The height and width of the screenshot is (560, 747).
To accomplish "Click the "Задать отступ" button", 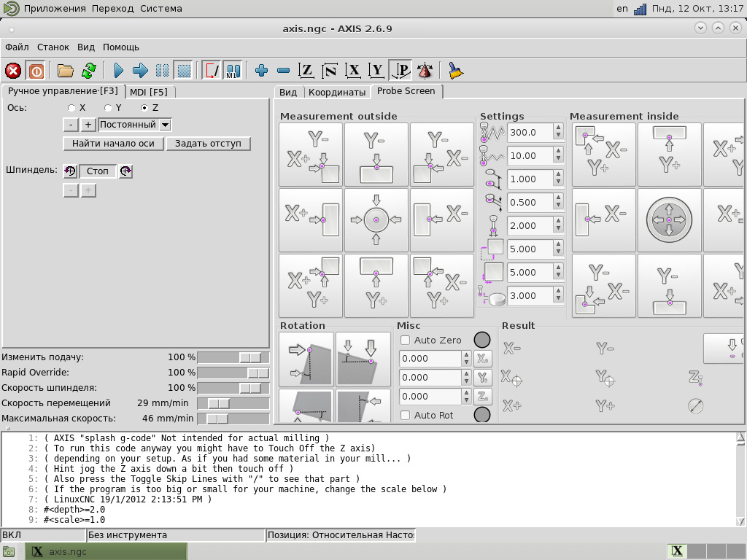I will pyautogui.click(x=208, y=144).
